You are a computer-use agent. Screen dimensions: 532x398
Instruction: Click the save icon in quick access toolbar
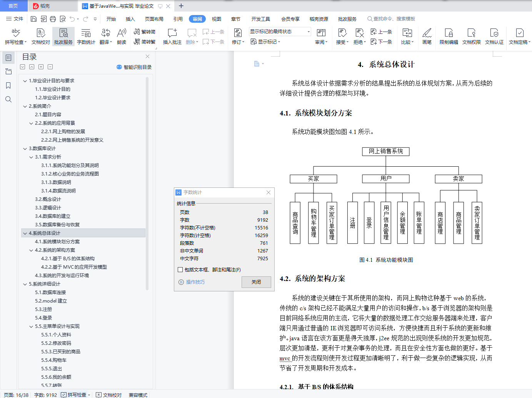34,19
